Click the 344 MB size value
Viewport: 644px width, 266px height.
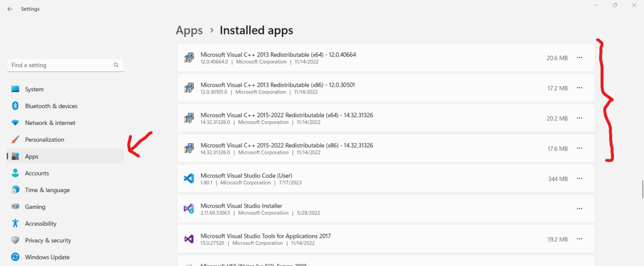point(558,179)
